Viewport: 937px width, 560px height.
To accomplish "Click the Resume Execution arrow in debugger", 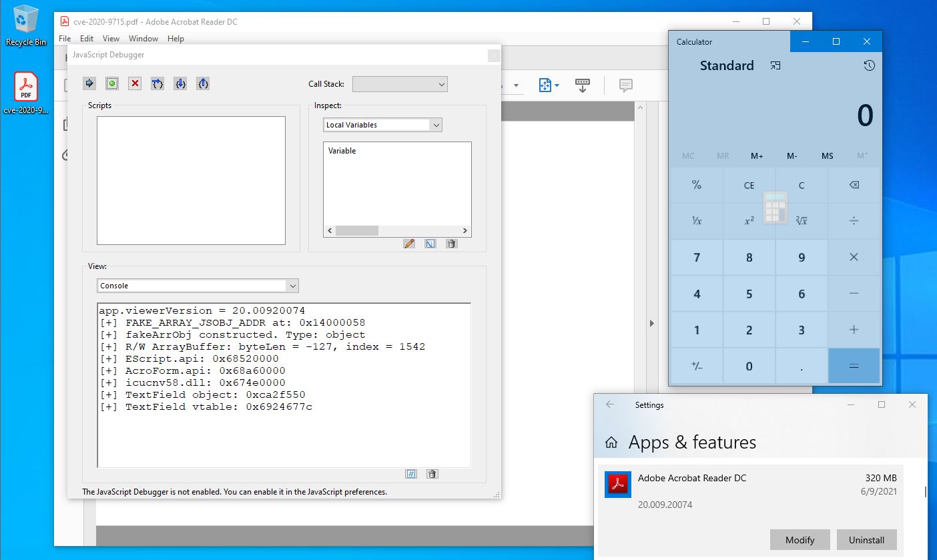I will coord(90,83).
